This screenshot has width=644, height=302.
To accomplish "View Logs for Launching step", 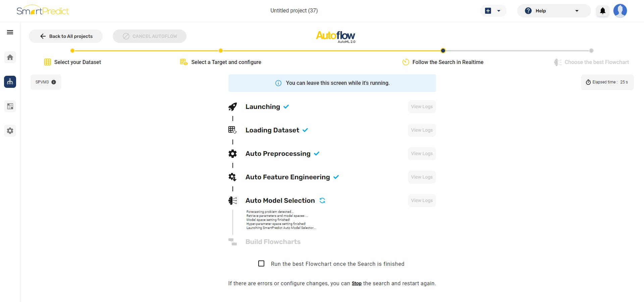I will 422,107.
